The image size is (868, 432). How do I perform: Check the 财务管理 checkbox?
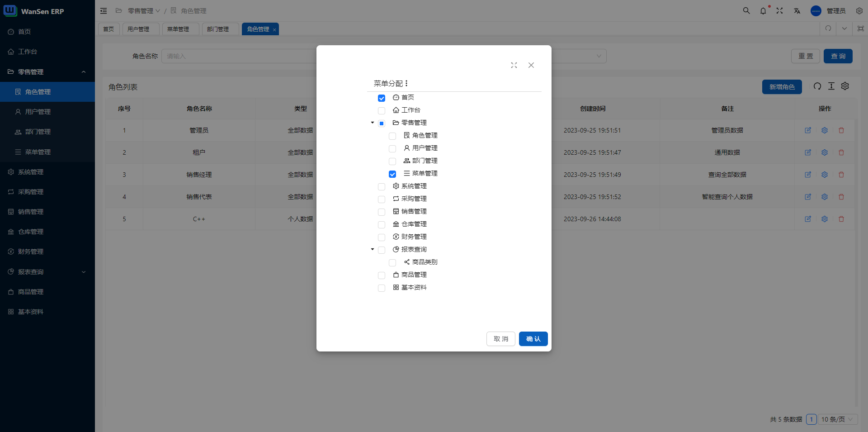382,237
